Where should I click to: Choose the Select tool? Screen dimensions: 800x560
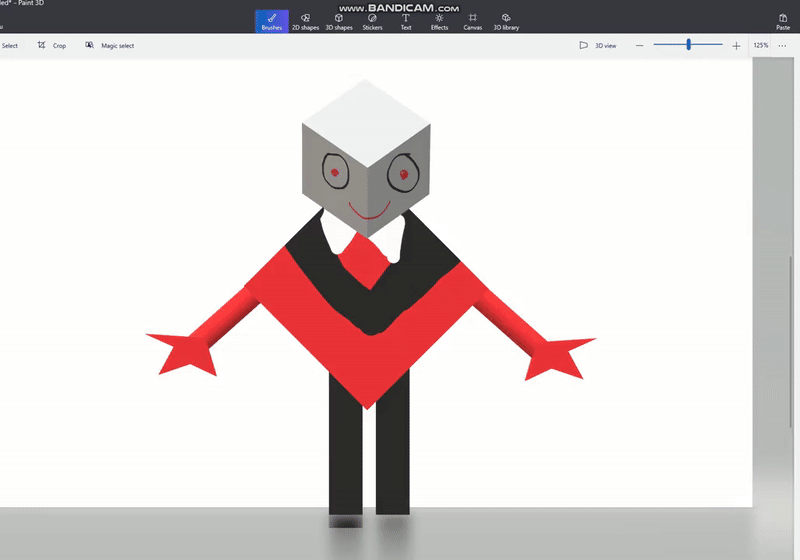tap(9, 45)
